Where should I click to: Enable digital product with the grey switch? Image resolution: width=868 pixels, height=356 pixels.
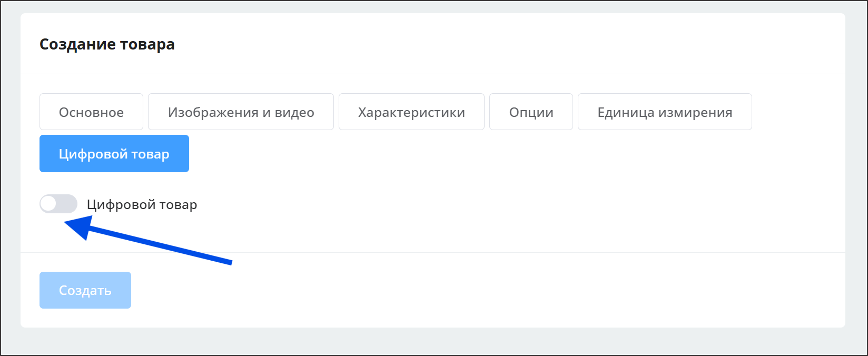tap(58, 204)
